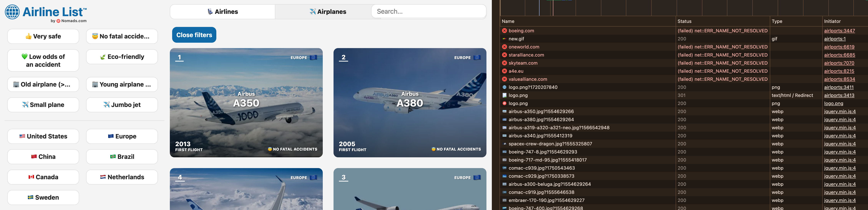868x210 pixels.
Task: Toggle the Small plane filter
Action: coord(43,105)
